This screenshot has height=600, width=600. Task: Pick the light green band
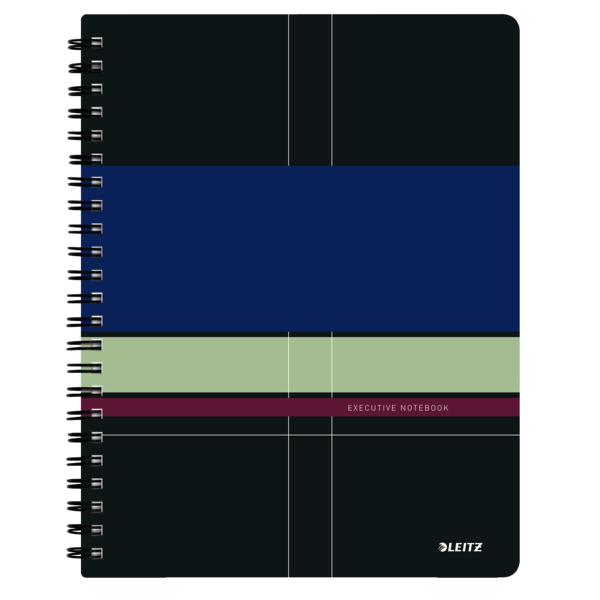(300, 364)
